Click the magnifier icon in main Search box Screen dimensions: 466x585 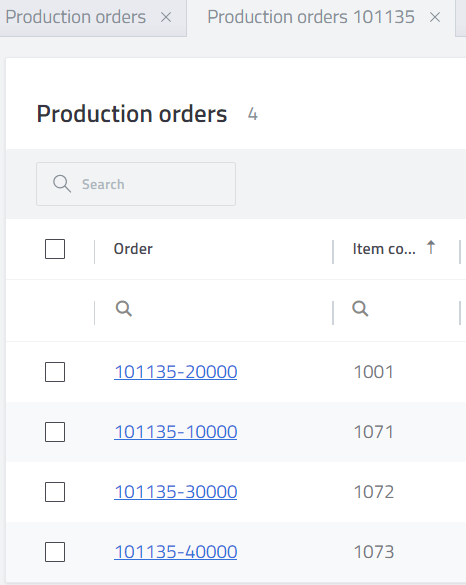point(62,184)
